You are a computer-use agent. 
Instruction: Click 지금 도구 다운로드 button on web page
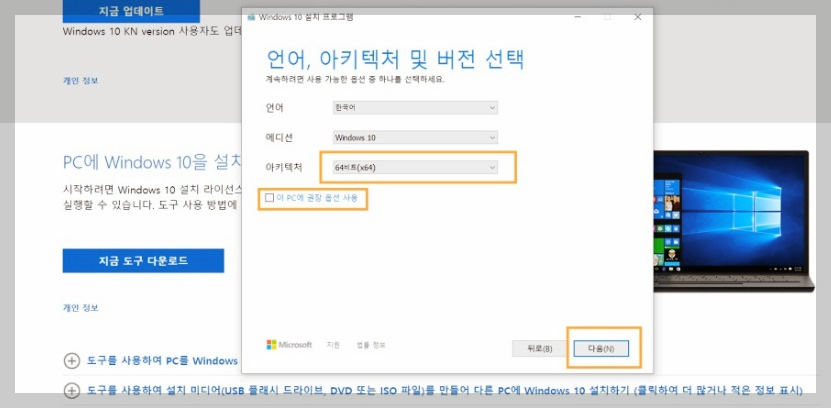[143, 261]
